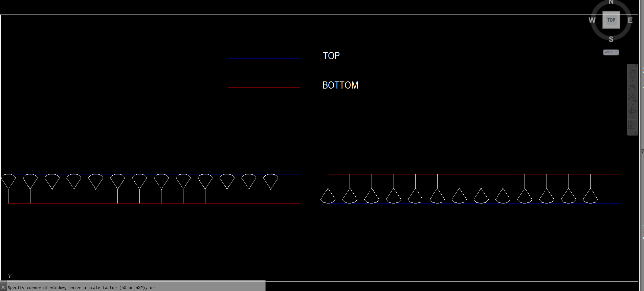Select the TOP text label
Viewport: 644px width, 291px height.
(331, 56)
